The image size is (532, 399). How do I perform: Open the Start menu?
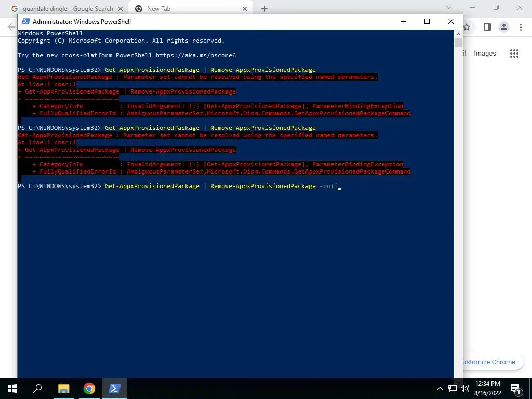(12, 389)
